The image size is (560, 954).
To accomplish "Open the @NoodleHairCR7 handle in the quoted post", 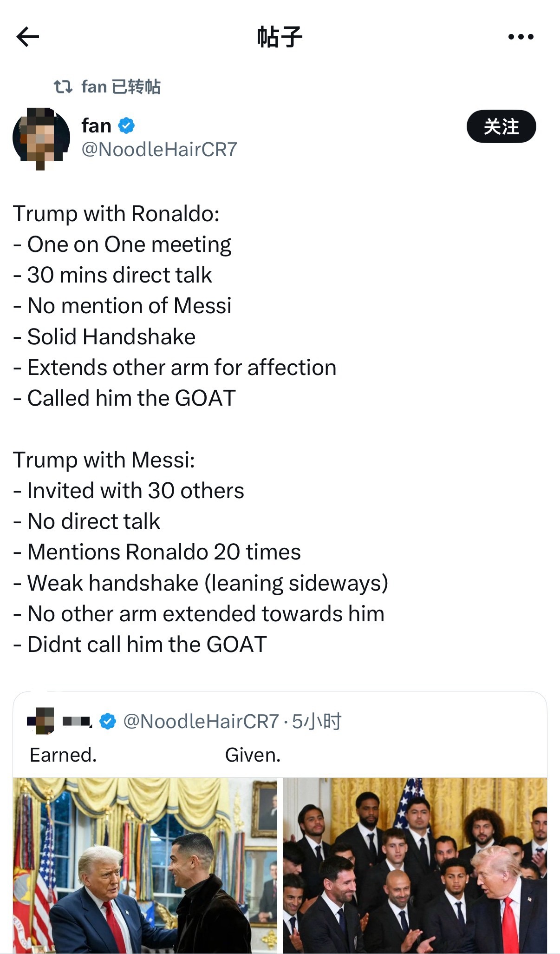I will tap(201, 721).
